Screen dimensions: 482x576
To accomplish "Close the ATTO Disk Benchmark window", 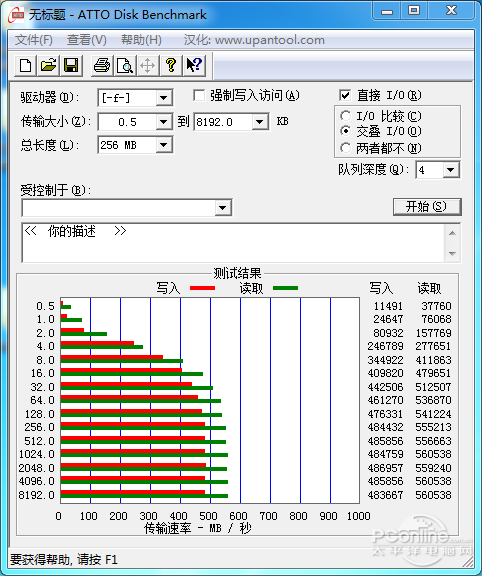I will point(451,11).
